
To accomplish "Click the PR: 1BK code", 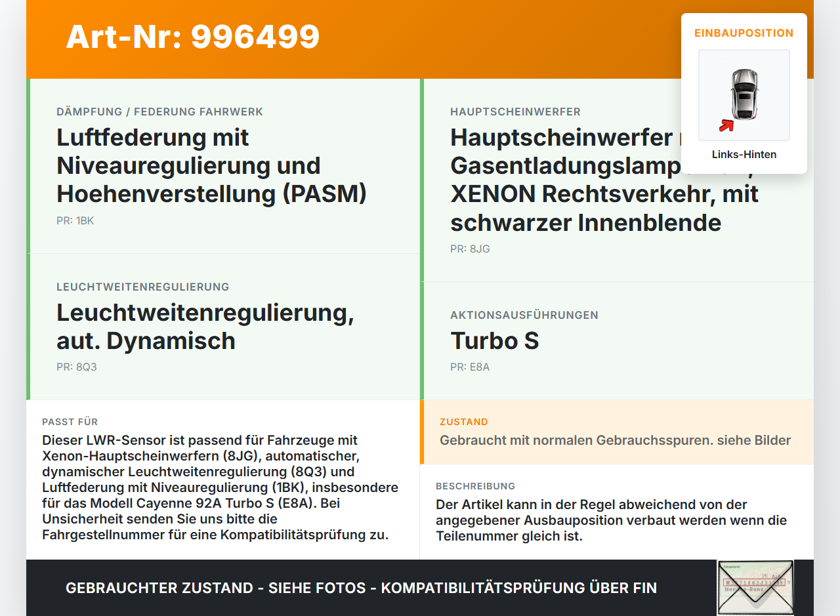I will [75, 221].
